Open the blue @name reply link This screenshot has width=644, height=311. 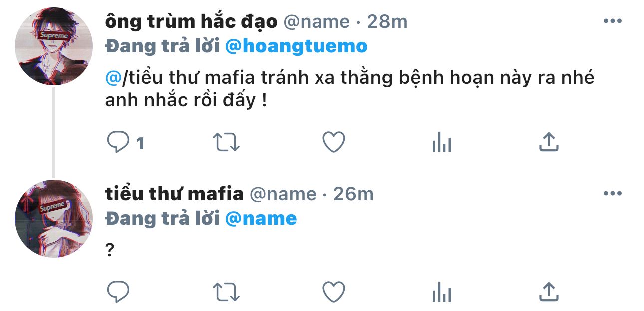click(x=261, y=219)
